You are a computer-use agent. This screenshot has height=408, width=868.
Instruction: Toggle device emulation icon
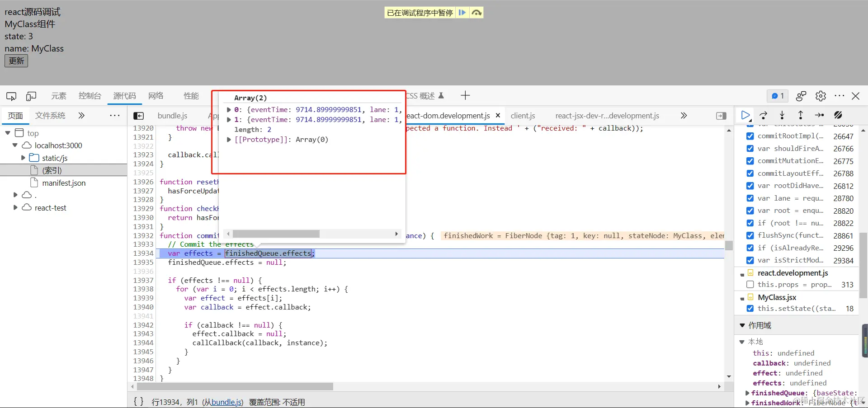coord(31,96)
